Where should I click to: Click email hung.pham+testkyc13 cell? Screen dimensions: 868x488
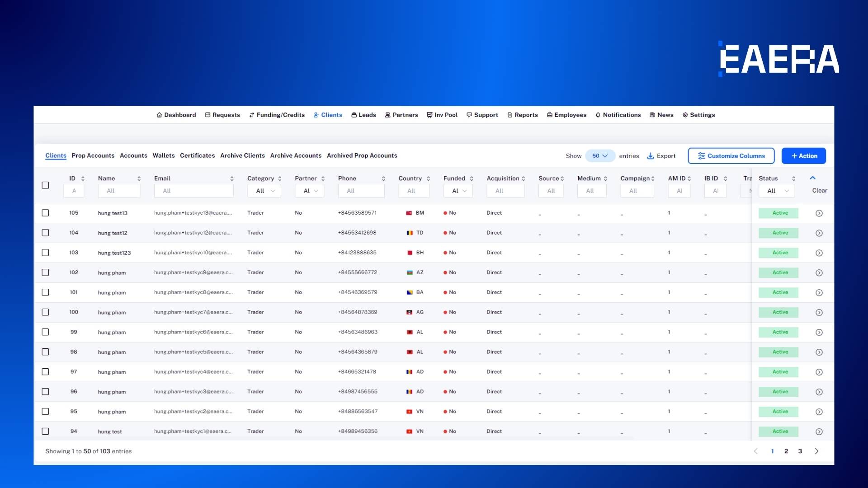point(193,213)
